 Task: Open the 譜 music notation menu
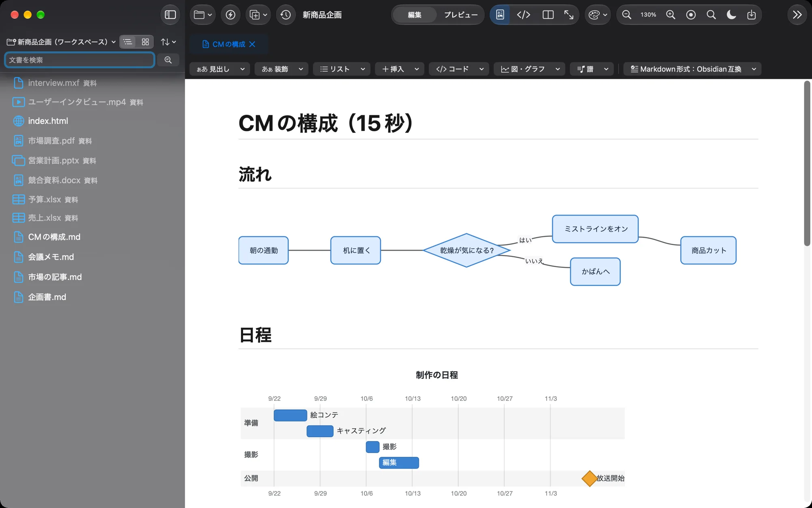592,69
